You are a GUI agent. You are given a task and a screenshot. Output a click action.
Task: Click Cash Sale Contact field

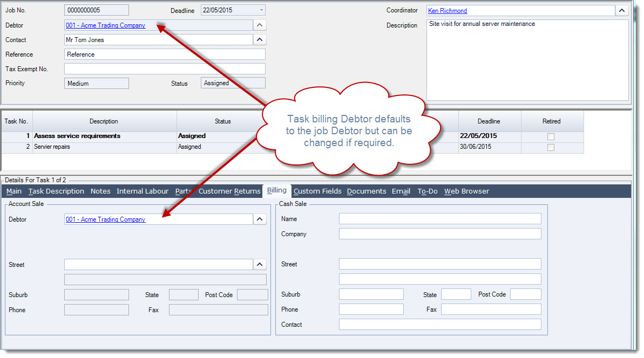(x=440, y=325)
